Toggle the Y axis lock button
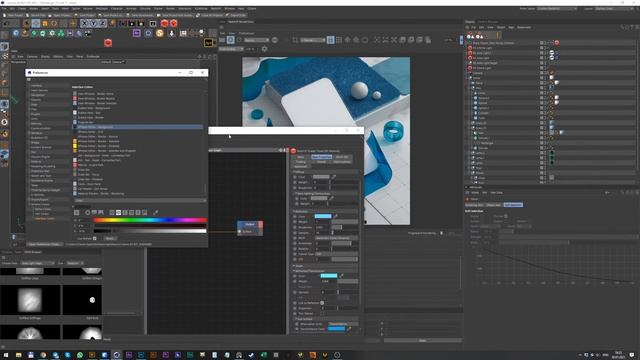The height and width of the screenshot is (360, 640). pos(93,24)
